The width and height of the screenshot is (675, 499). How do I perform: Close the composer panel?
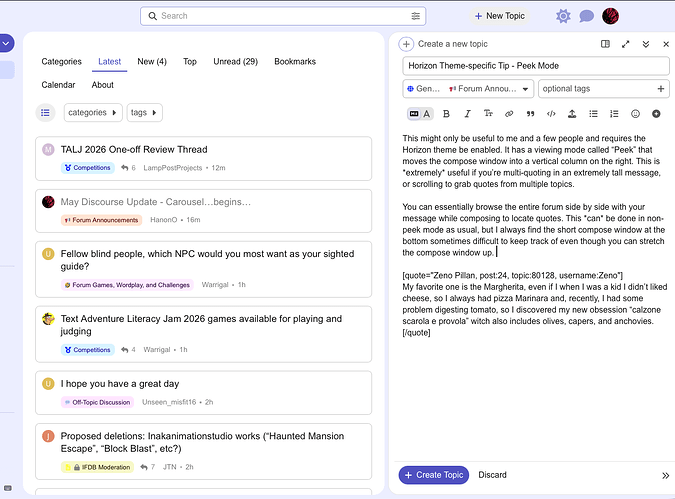pos(666,44)
